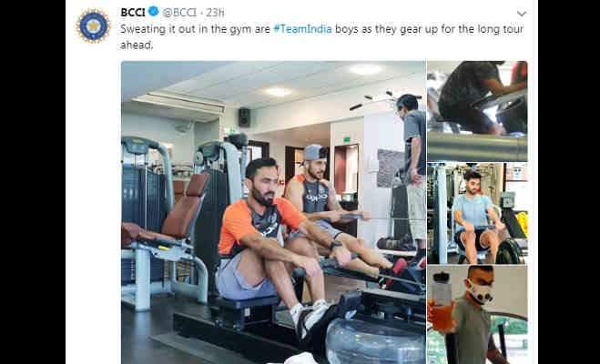Open the photo of masked man holding bottle
The image size is (600, 364).
[x=477, y=315]
